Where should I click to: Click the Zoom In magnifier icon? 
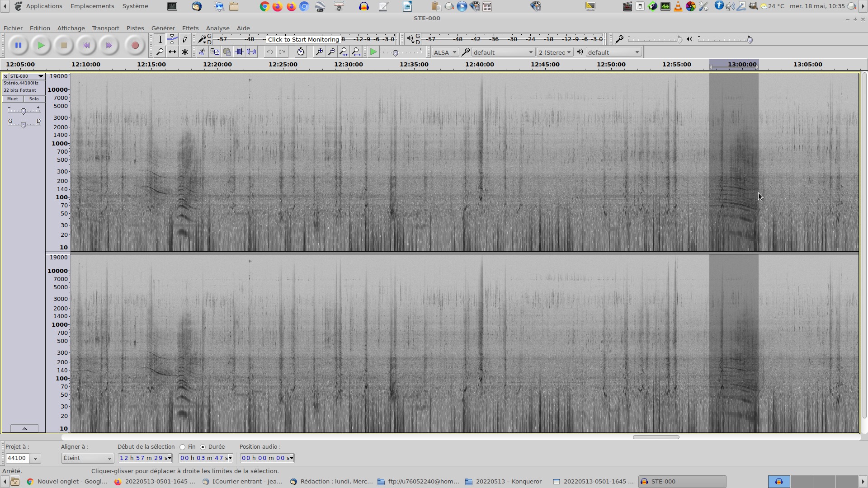[319, 52]
